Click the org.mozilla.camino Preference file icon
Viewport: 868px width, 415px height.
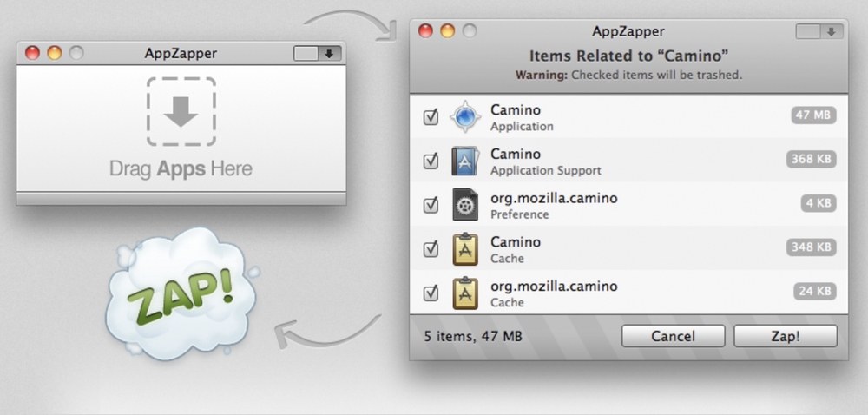point(464,205)
